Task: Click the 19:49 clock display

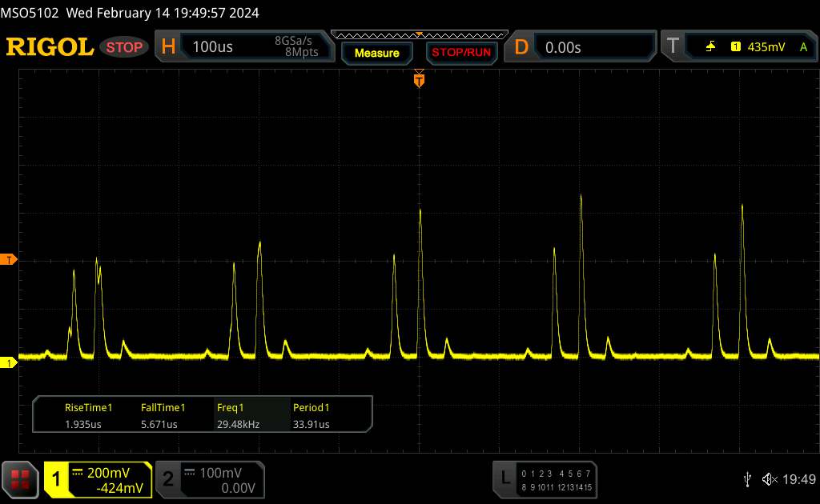Action: [799, 479]
